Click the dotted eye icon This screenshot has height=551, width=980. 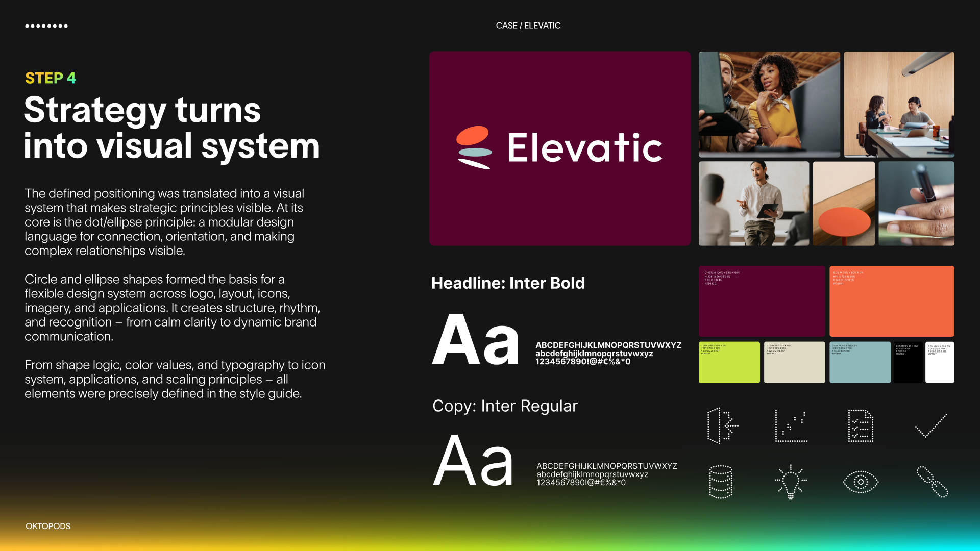pos(861,482)
